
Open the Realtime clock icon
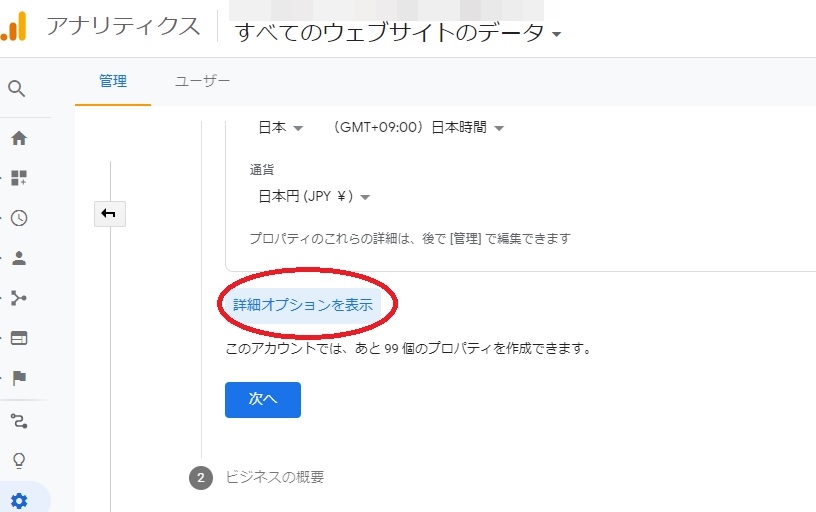18,218
